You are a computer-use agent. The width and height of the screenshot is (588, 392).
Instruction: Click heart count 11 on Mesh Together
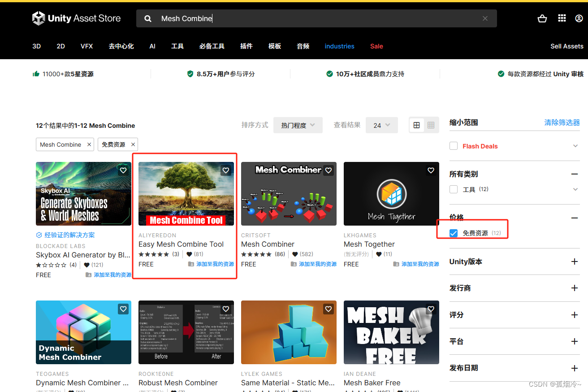coord(384,254)
